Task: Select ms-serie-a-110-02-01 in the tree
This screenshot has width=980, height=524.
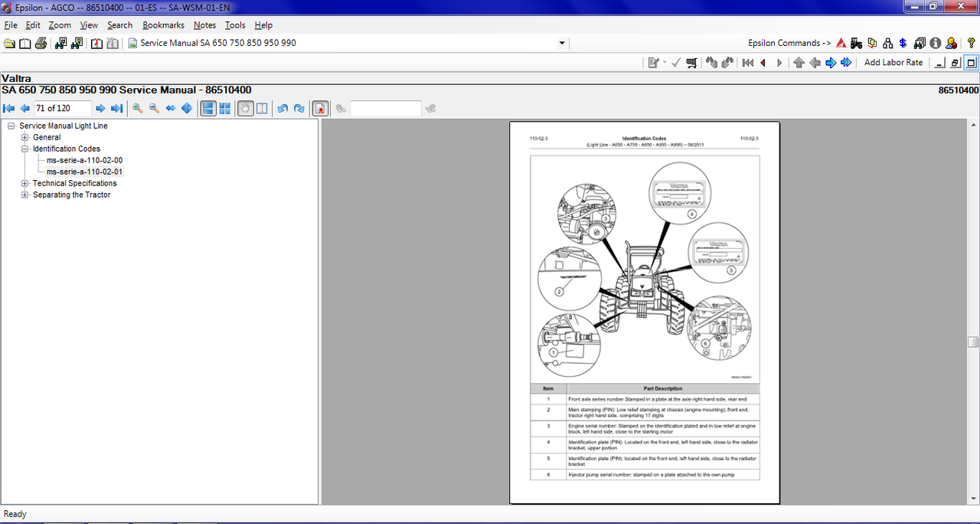Action: (84, 172)
